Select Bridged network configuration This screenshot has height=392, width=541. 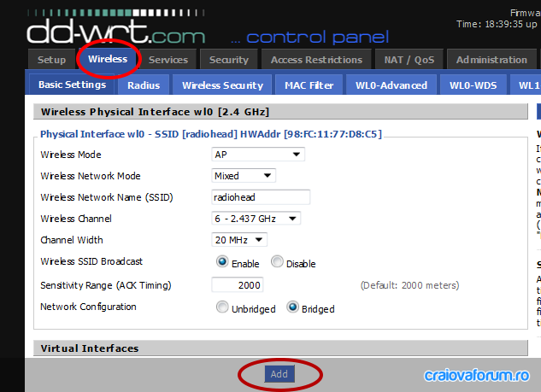click(x=292, y=307)
